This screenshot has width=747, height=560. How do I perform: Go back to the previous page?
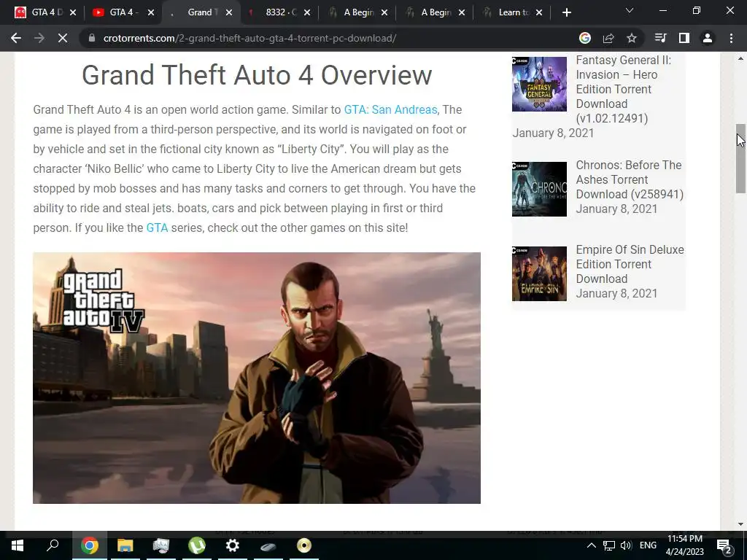pyautogui.click(x=16, y=38)
